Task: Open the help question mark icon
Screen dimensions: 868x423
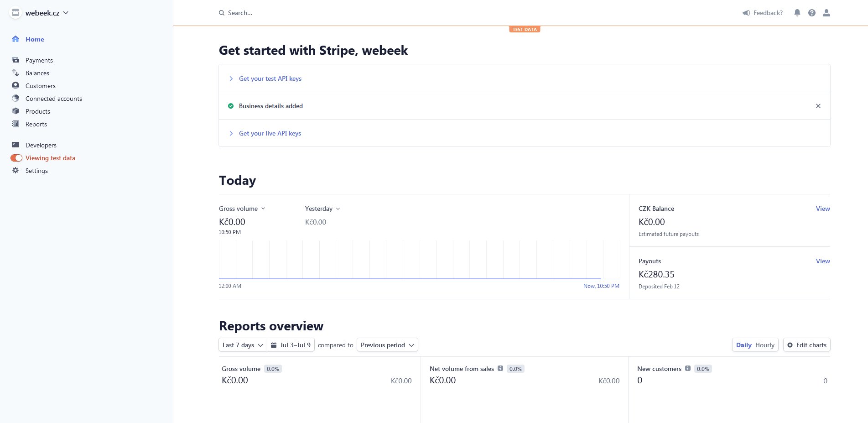Action: point(812,13)
